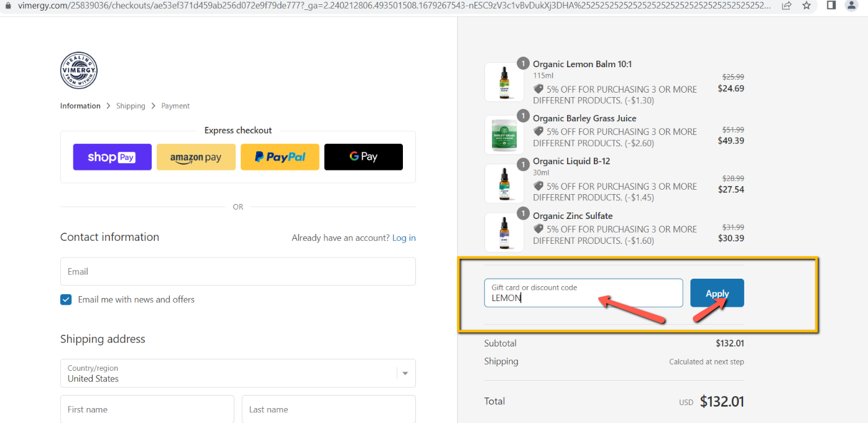868x423 pixels.
Task: Open the Log in link
Action: click(404, 238)
